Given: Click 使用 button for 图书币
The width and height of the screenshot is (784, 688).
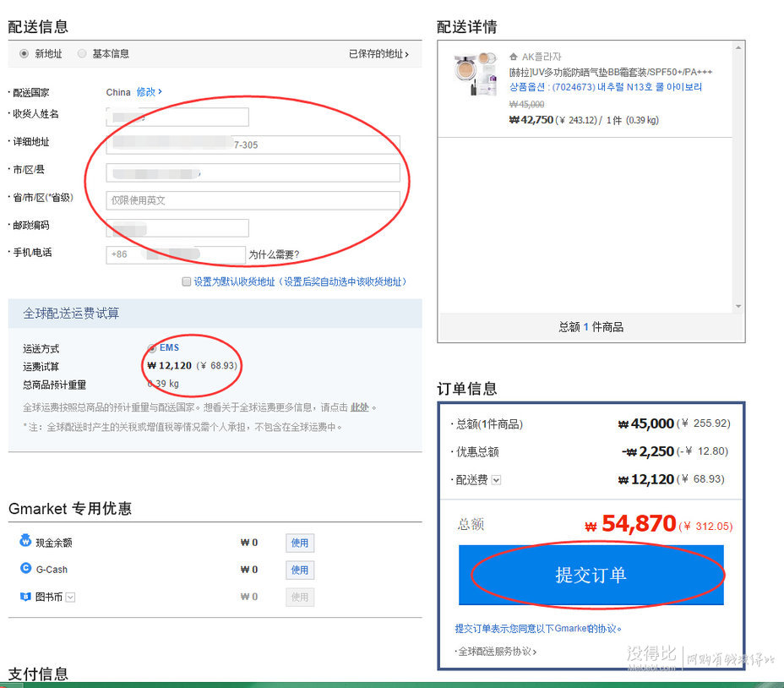Looking at the screenshot, I should click(300, 597).
